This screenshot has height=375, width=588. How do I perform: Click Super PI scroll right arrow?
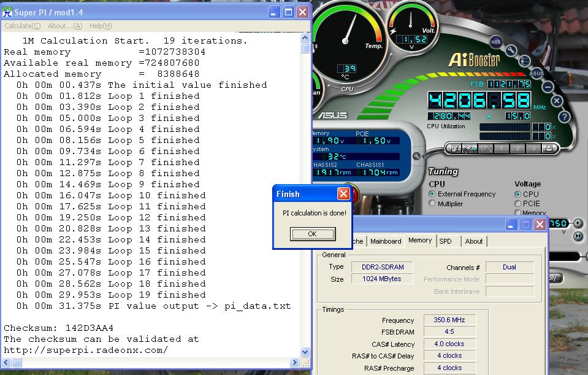pyautogui.click(x=294, y=363)
